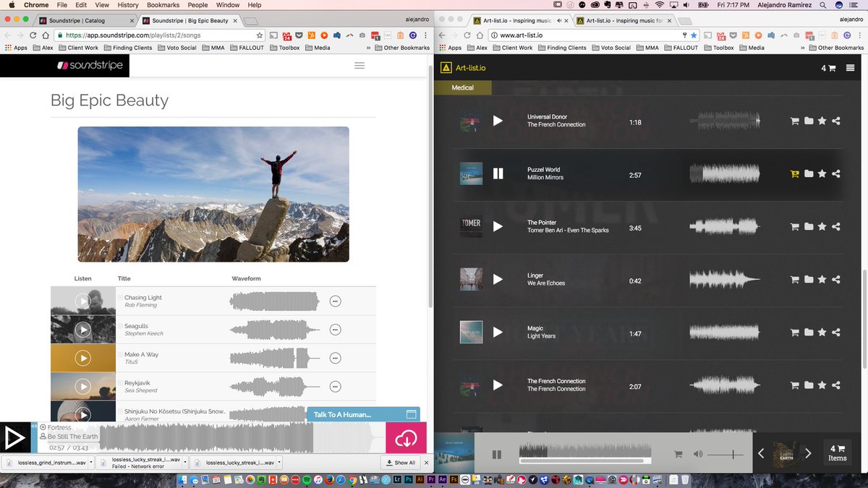Expand dropdown for lossless_grind_instrum download
Viewport: 868px width, 488px height.
pos(91,463)
